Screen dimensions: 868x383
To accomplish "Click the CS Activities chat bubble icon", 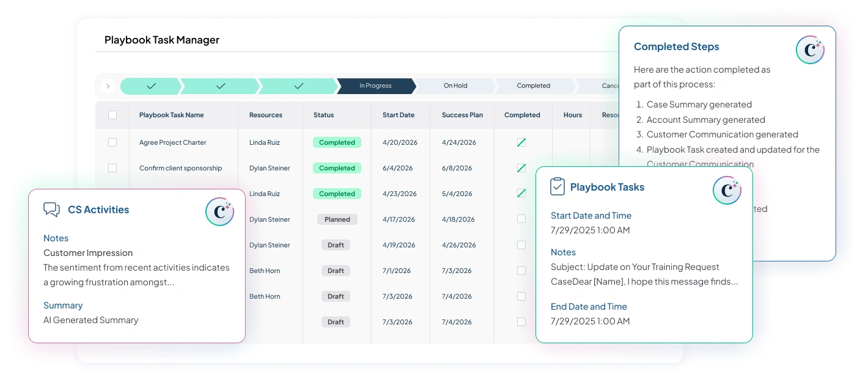I will tap(51, 210).
